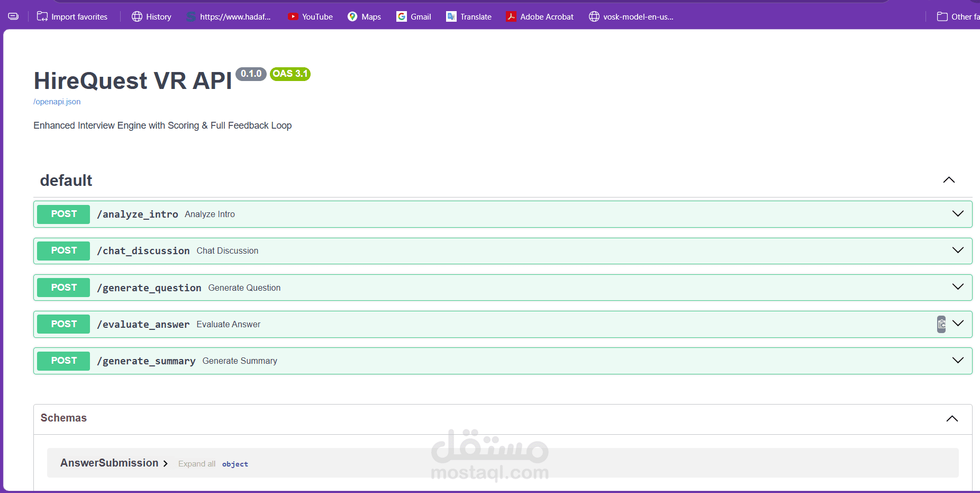
Task: Open the Gmail favorite
Action: coord(413,16)
